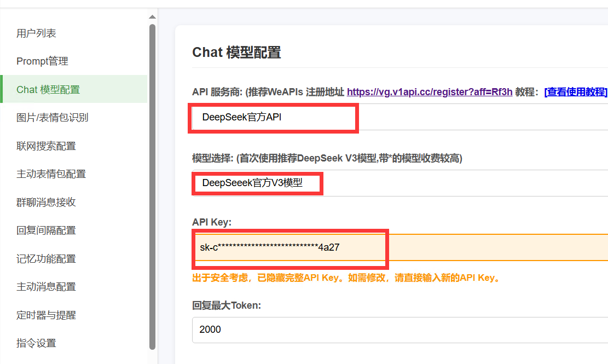The height and width of the screenshot is (364, 608).
Task: Click the sidebar vertical scrollbar thumb
Action: [x=152, y=187]
